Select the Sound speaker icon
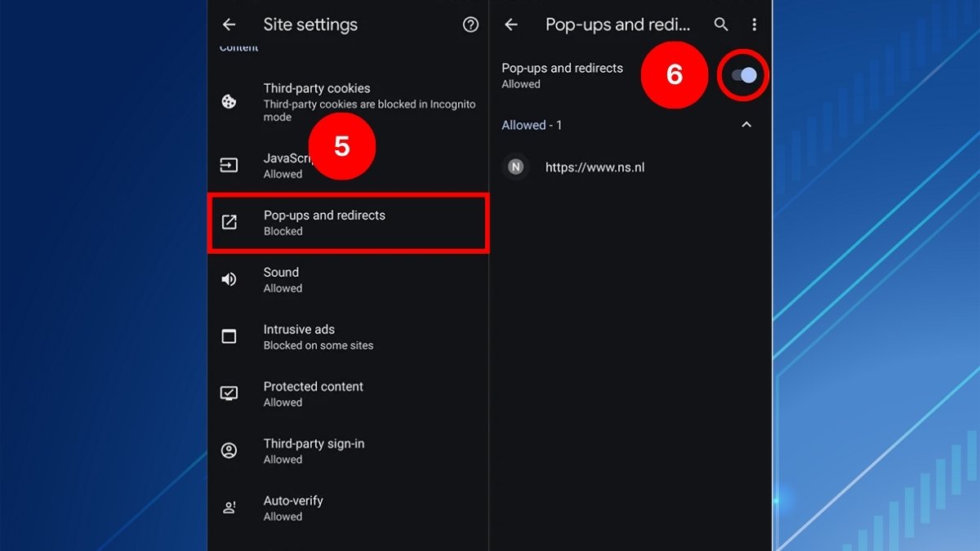This screenshot has width=980, height=551. click(229, 279)
